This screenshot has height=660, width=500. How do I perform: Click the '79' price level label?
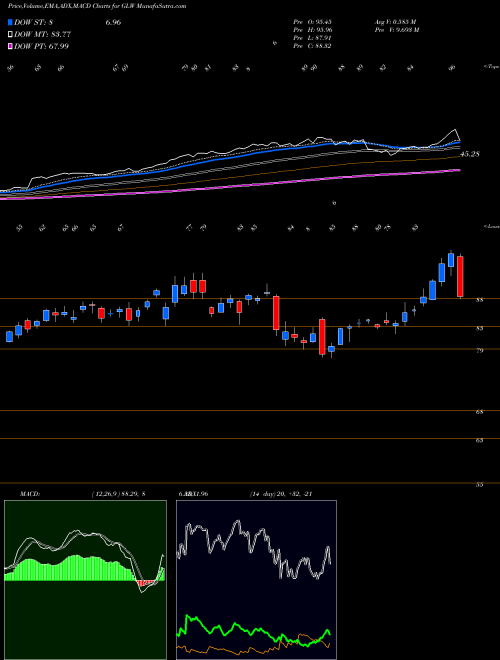[x=479, y=351]
